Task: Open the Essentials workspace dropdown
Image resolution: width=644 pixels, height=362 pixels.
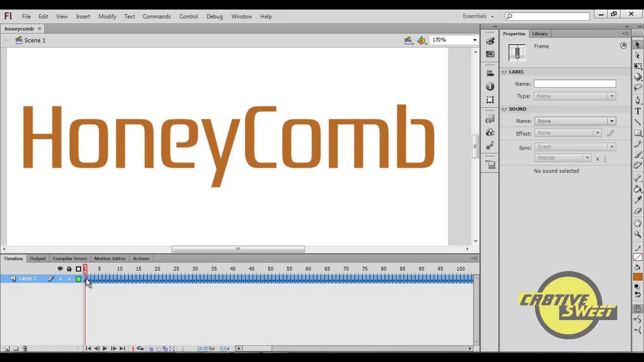Action: coord(478,16)
